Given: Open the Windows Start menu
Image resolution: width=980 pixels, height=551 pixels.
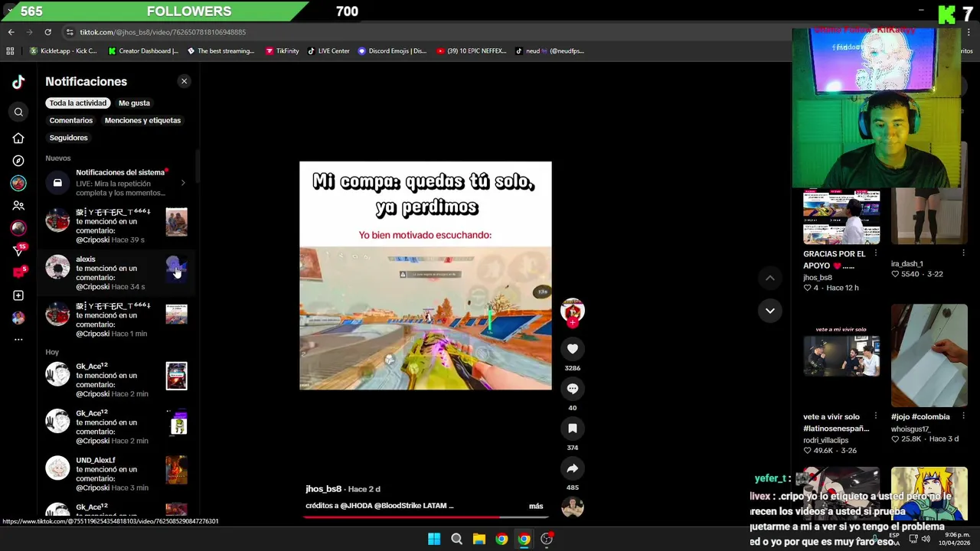Looking at the screenshot, I should click(x=434, y=540).
